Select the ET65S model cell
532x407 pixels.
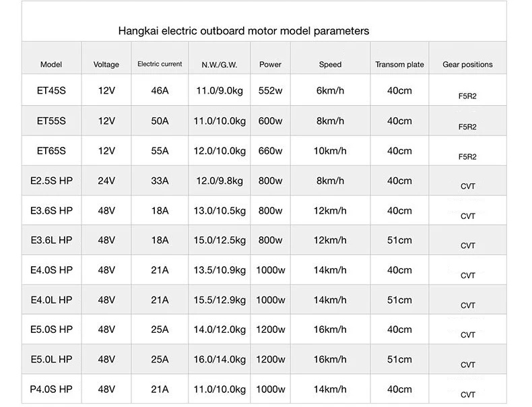51,151
